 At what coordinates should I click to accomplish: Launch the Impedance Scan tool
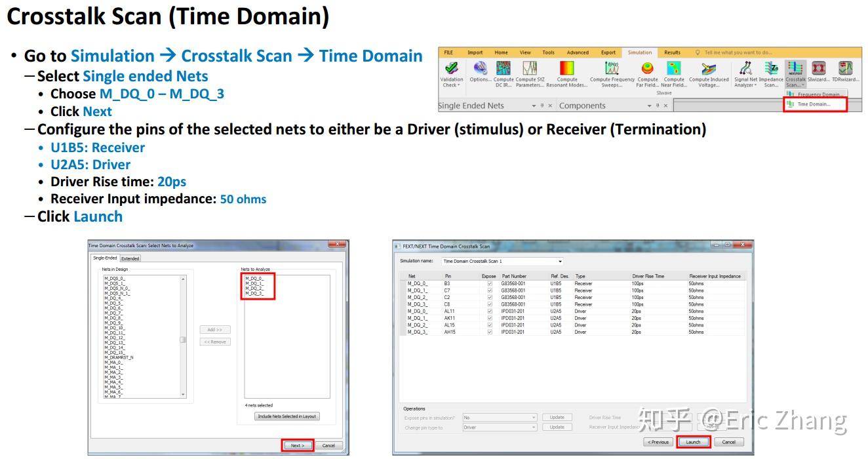771,68
